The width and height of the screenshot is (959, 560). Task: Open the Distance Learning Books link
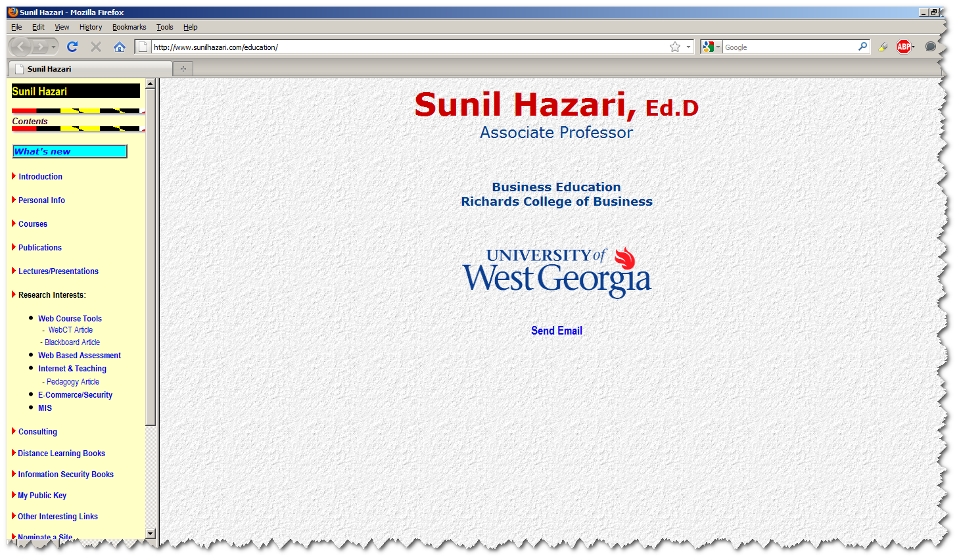[61, 454]
